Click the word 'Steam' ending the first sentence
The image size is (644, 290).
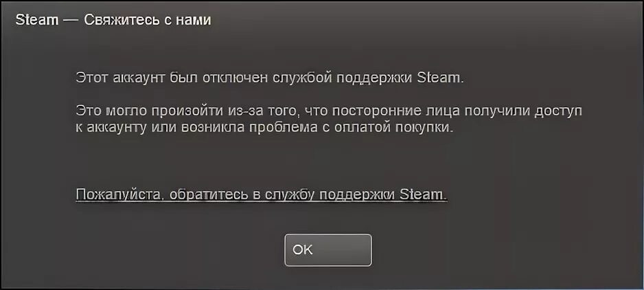click(439, 78)
